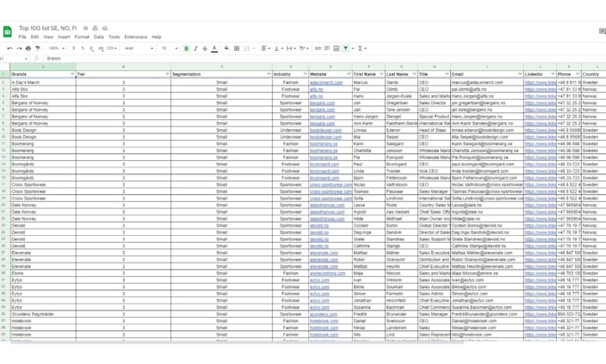Click the name box cell reference
The image size is (606, 364).
(14, 59)
